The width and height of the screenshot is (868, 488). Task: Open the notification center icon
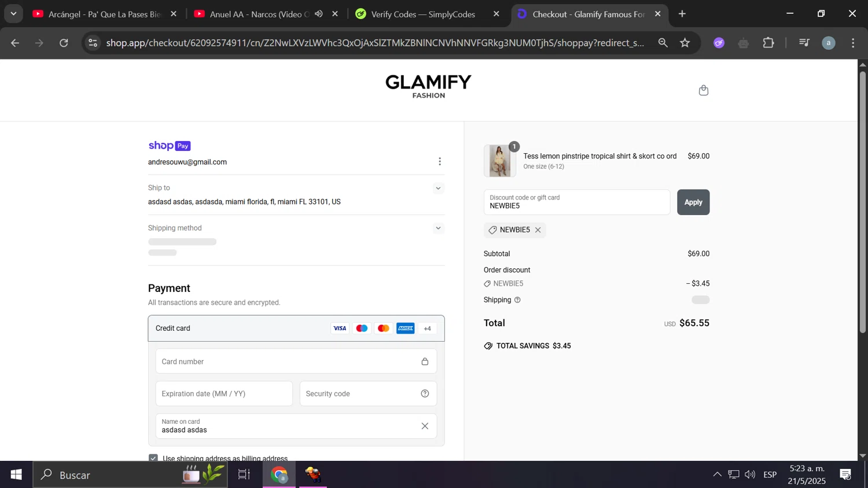[845, 475]
